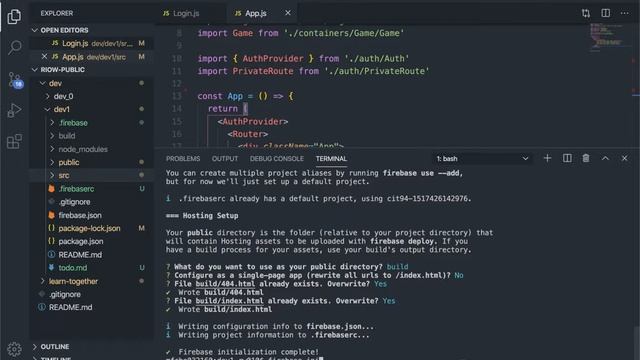The image size is (640, 360).
Task: Expand the .firebase folder
Action: (52, 122)
